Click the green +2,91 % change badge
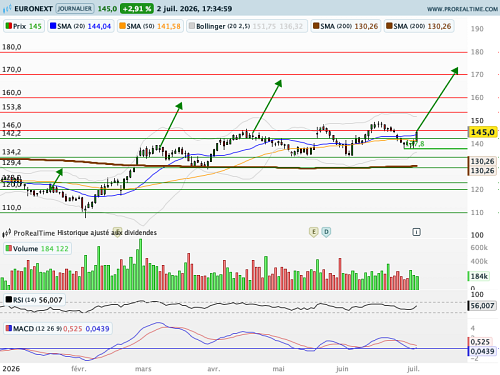Image resolution: width=500 pixels, height=375 pixels. tap(137, 9)
